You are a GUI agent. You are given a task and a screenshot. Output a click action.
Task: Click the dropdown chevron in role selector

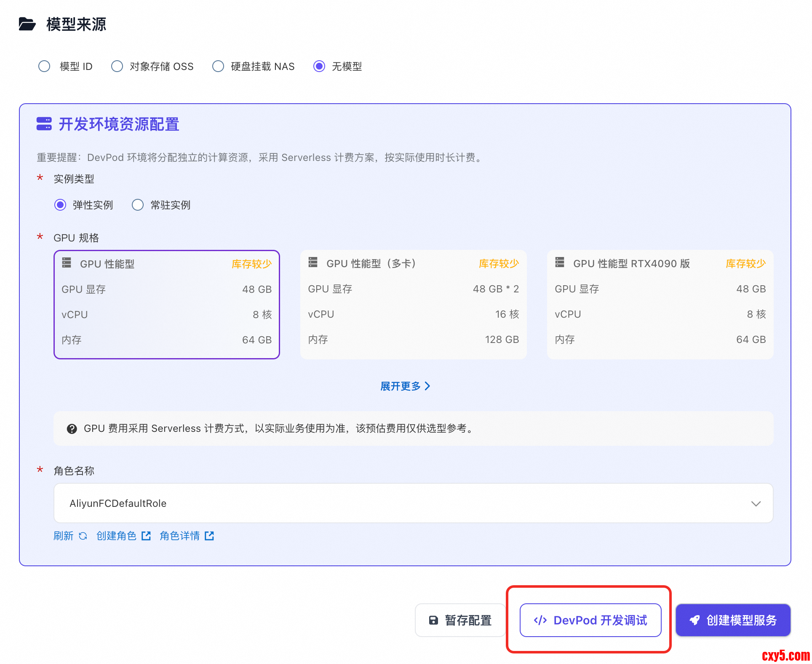[x=756, y=504]
